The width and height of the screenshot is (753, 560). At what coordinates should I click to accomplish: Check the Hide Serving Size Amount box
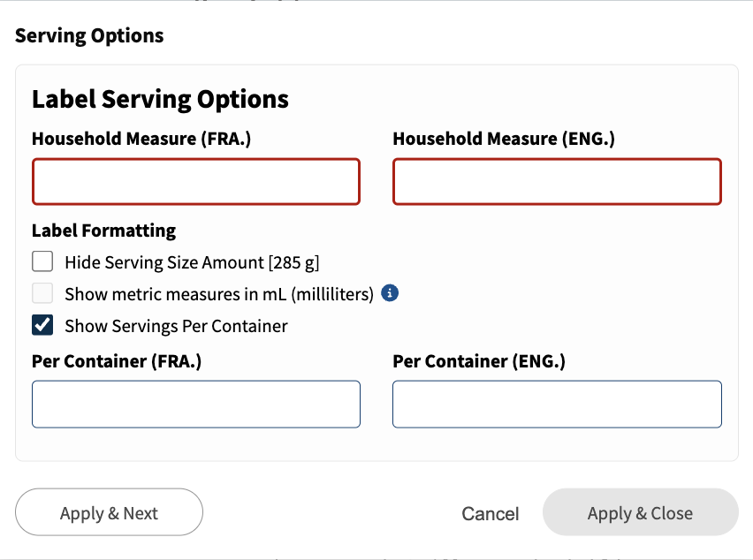[41, 261]
